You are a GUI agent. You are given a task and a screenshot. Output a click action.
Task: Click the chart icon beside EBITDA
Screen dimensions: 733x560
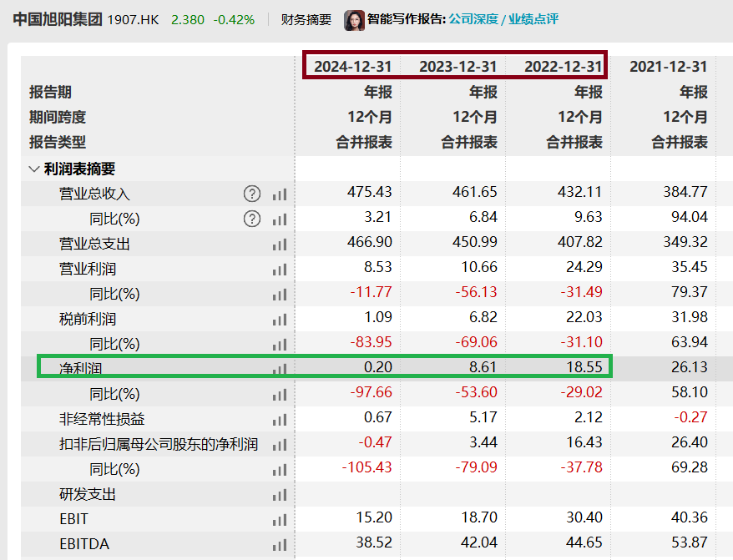tap(280, 543)
